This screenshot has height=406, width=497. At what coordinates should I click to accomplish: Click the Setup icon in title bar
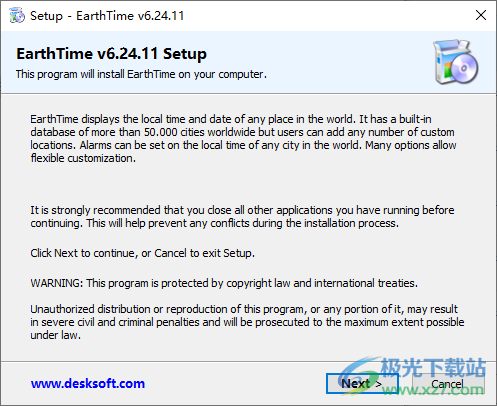coord(17,15)
